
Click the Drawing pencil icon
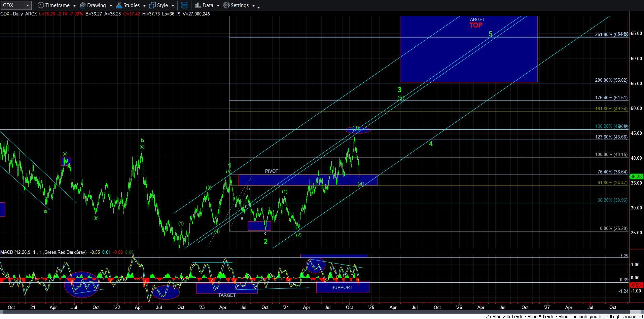pos(83,5)
